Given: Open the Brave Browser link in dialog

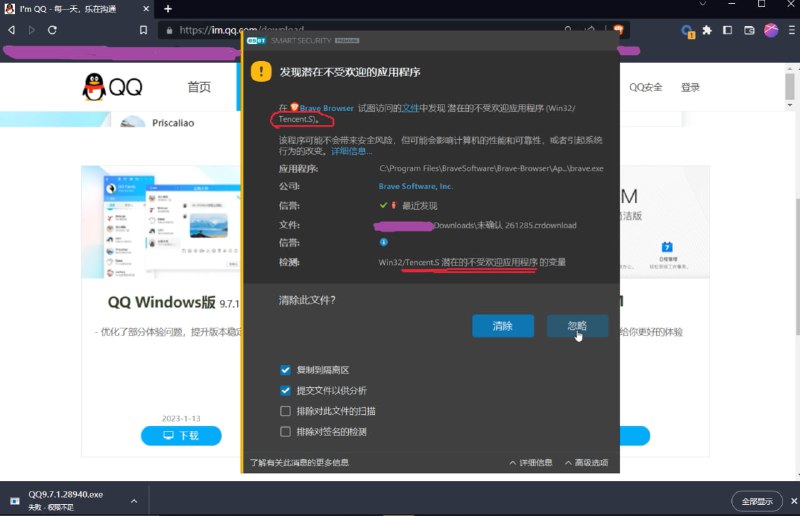Looking at the screenshot, I should click(327, 108).
